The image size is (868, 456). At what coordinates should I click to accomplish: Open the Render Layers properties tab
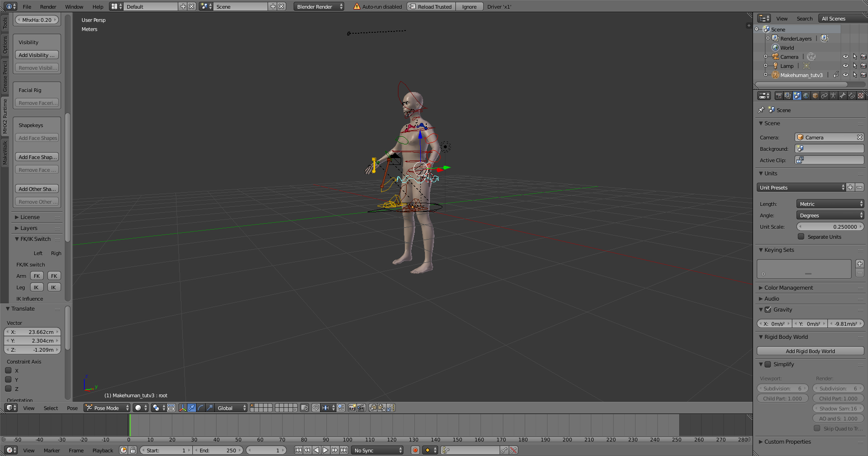coord(788,96)
